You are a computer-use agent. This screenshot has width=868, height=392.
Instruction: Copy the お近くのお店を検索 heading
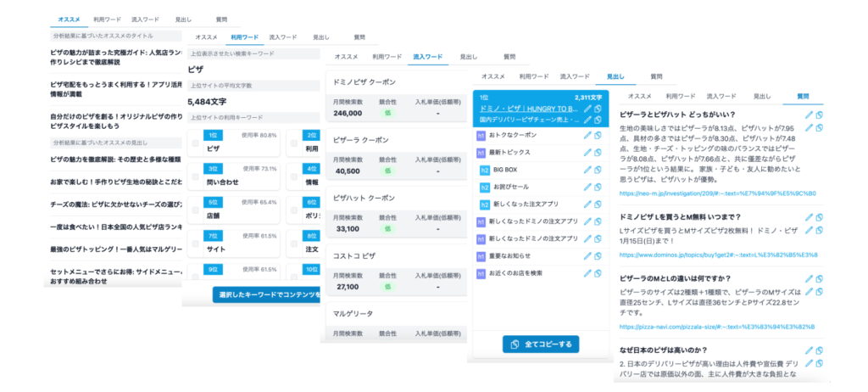598,273
